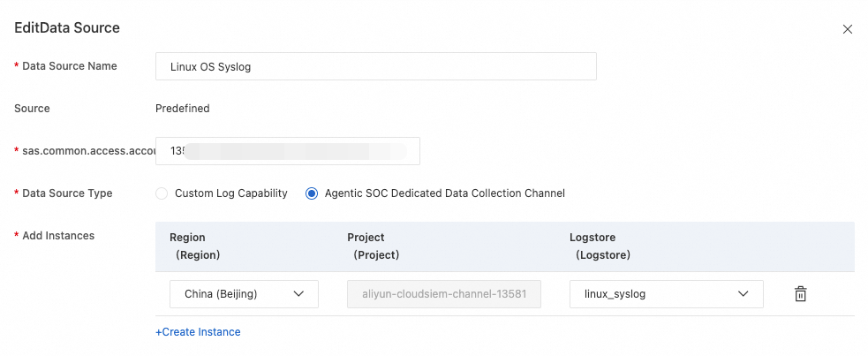Click the Data Source Type label
Image resolution: width=868 pixels, height=356 pixels.
(67, 193)
